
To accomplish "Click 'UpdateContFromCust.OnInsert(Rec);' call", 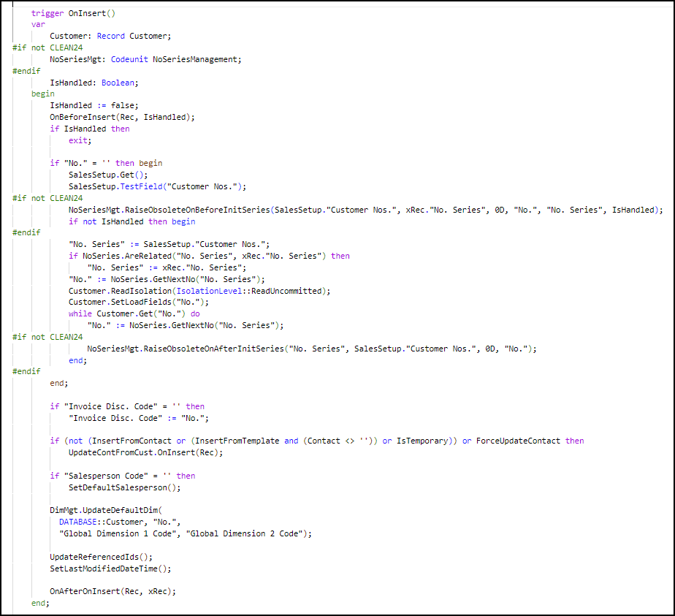I will click(145, 452).
